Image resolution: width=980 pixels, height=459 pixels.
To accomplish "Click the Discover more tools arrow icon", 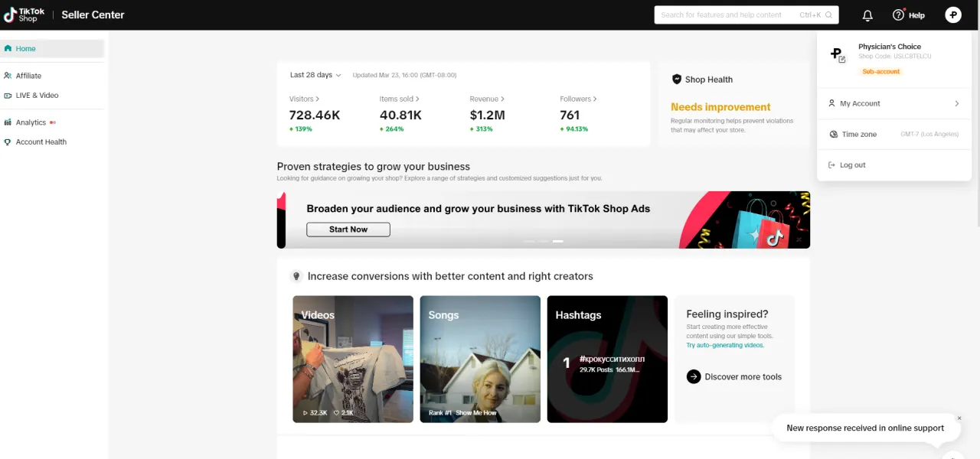I will click(694, 376).
